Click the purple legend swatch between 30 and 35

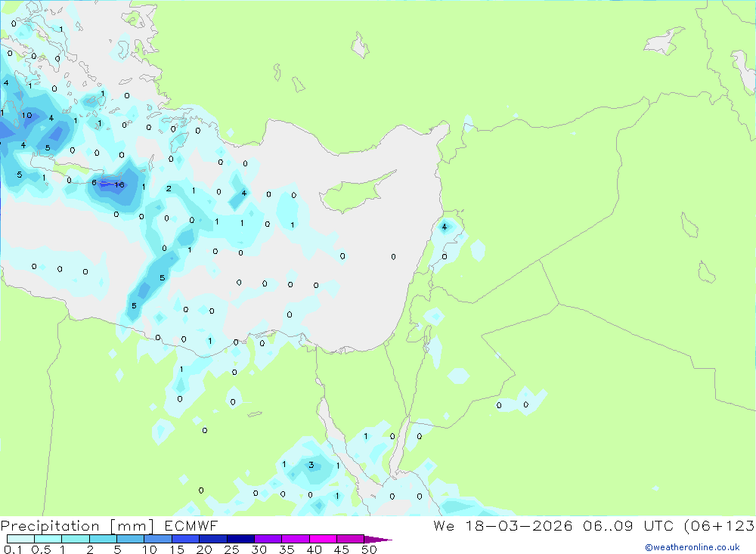[x=268, y=539]
